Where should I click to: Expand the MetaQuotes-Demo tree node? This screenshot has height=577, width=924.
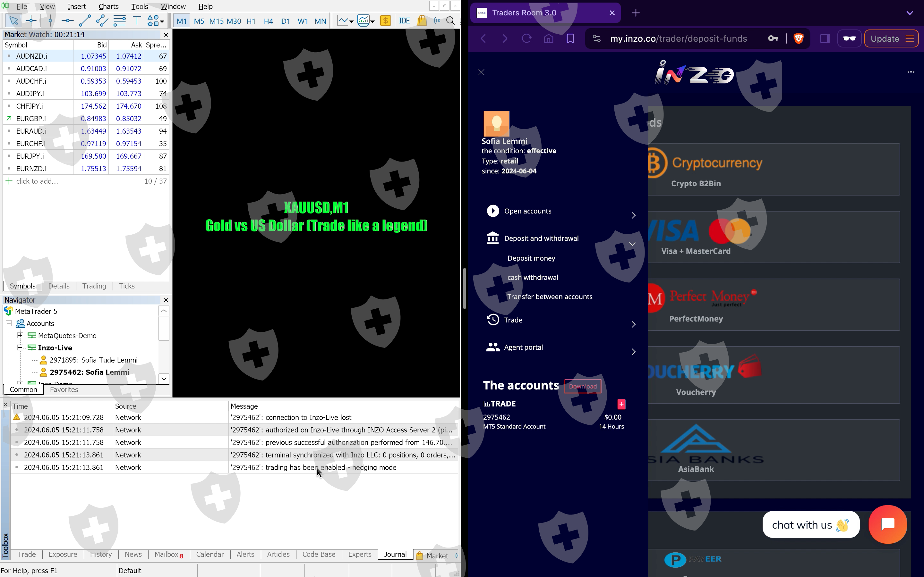pos(20,335)
